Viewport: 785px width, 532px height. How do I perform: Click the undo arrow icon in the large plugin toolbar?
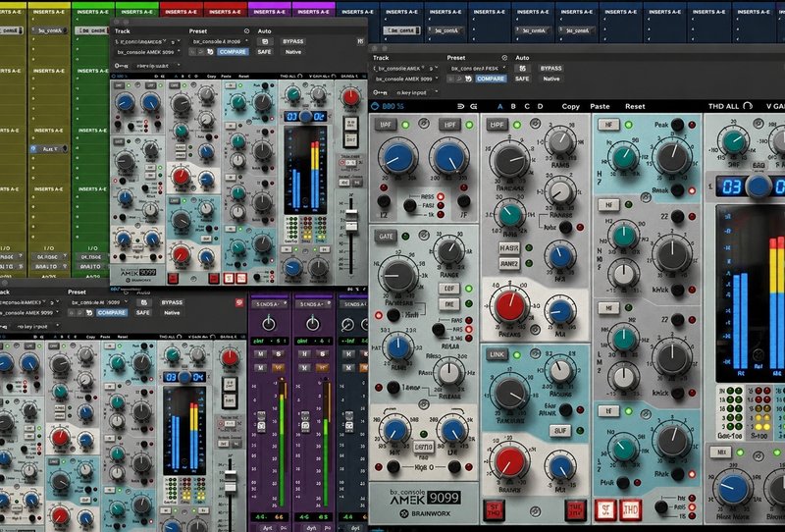pyautogui.click(x=460, y=106)
